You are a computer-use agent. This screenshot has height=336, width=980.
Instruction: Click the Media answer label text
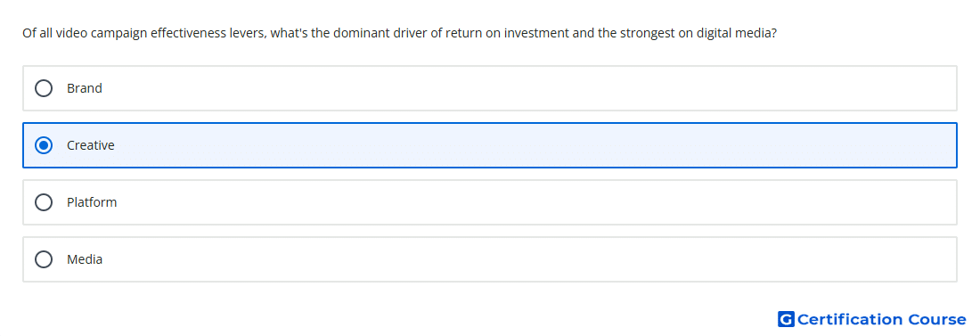(85, 259)
